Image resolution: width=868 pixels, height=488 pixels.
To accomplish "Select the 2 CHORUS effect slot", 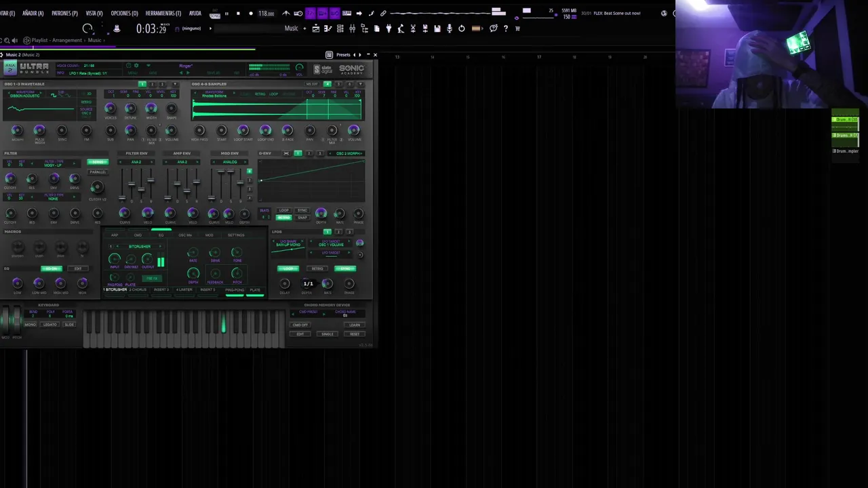I will coord(138,289).
